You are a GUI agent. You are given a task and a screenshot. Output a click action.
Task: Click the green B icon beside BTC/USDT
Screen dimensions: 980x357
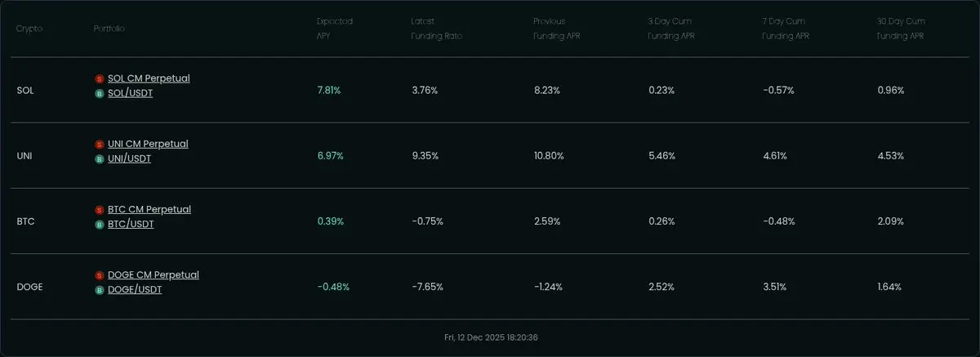pyautogui.click(x=100, y=224)
